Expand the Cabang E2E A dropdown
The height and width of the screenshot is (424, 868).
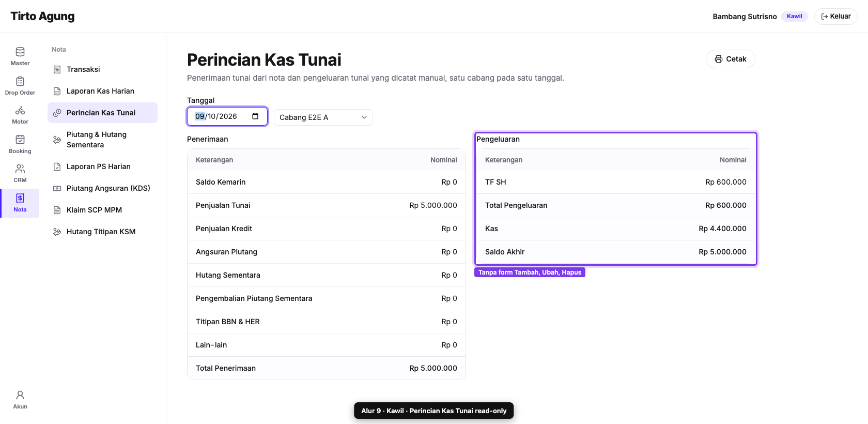[323, 117]
